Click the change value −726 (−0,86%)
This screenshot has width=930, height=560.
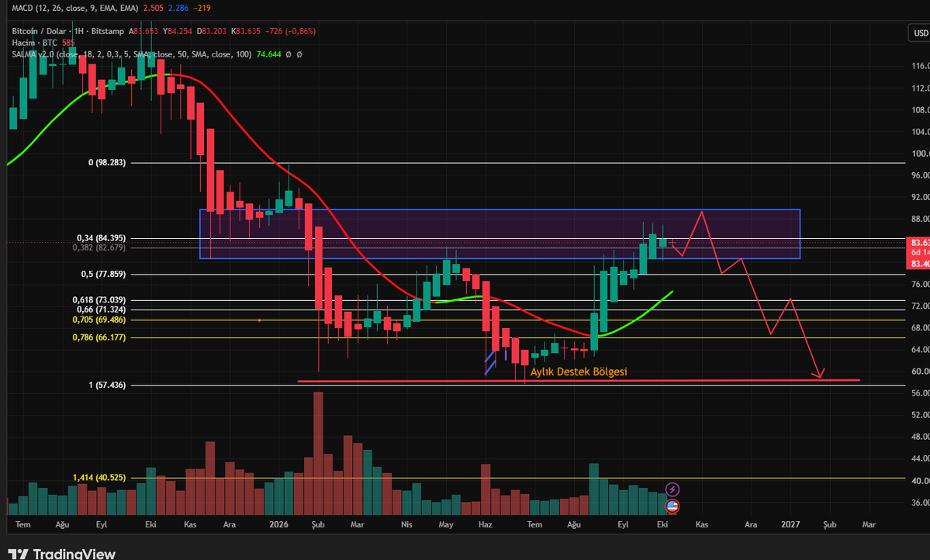pyautogui.click(x=291, y=31)
